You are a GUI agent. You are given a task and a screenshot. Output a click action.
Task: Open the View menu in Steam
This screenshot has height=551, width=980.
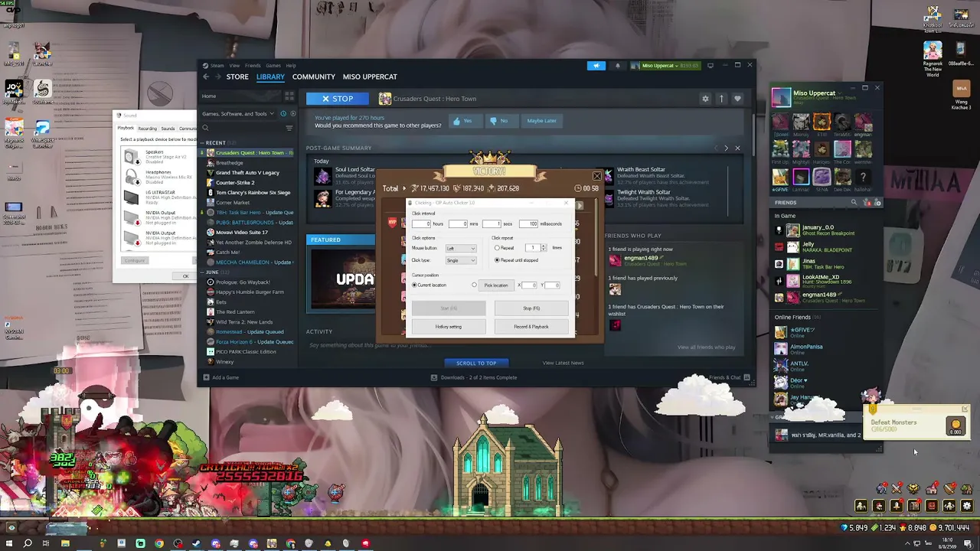coord(234,66)
